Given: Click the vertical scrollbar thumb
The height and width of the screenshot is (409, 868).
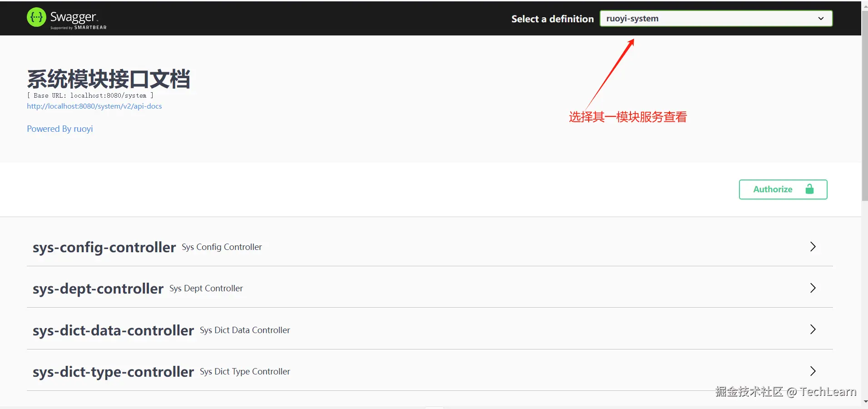Looking at the screenshot, I should (x=864, y=106).
